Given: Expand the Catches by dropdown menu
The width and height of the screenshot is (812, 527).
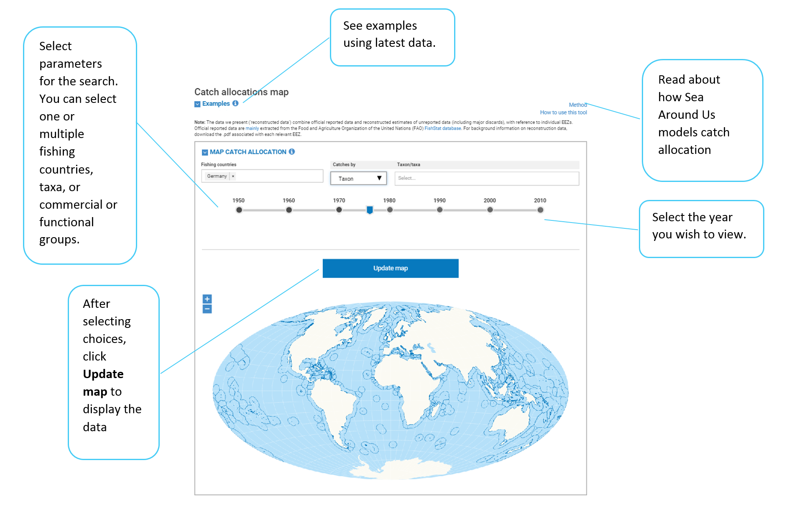Looking at the screenshot, I should 362,178.
